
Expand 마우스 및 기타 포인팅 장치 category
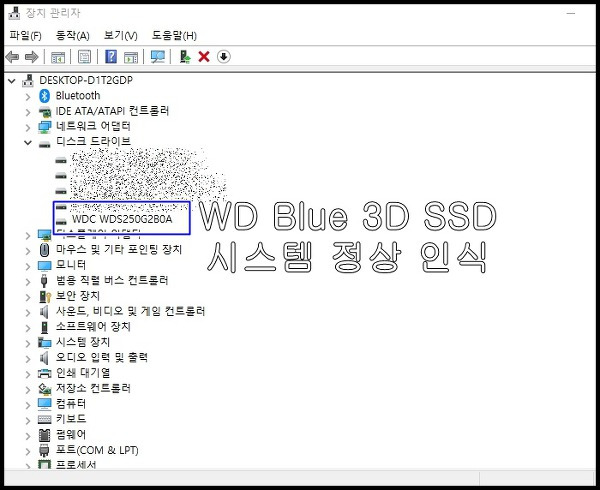click(x=28, y=251)
